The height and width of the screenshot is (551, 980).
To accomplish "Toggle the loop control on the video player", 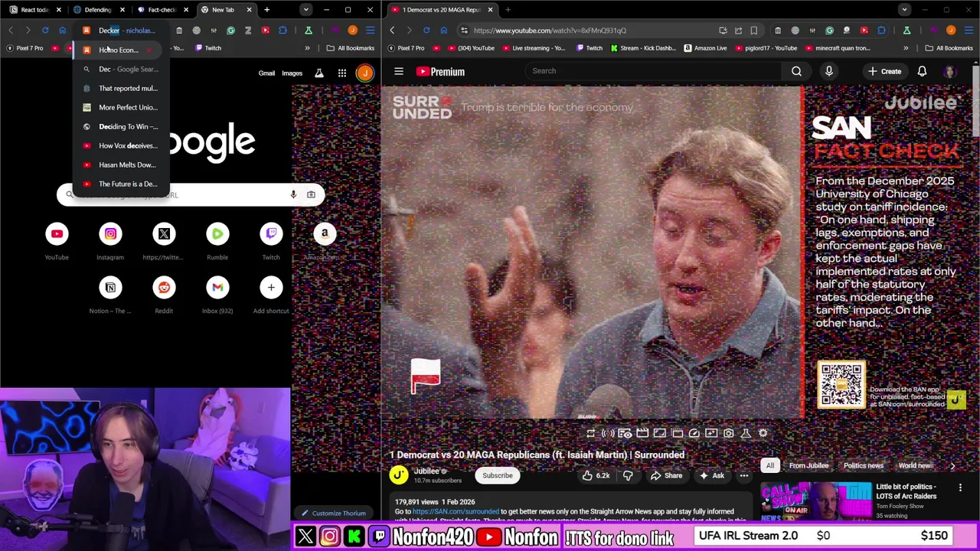I will click(x=590, y=433).
